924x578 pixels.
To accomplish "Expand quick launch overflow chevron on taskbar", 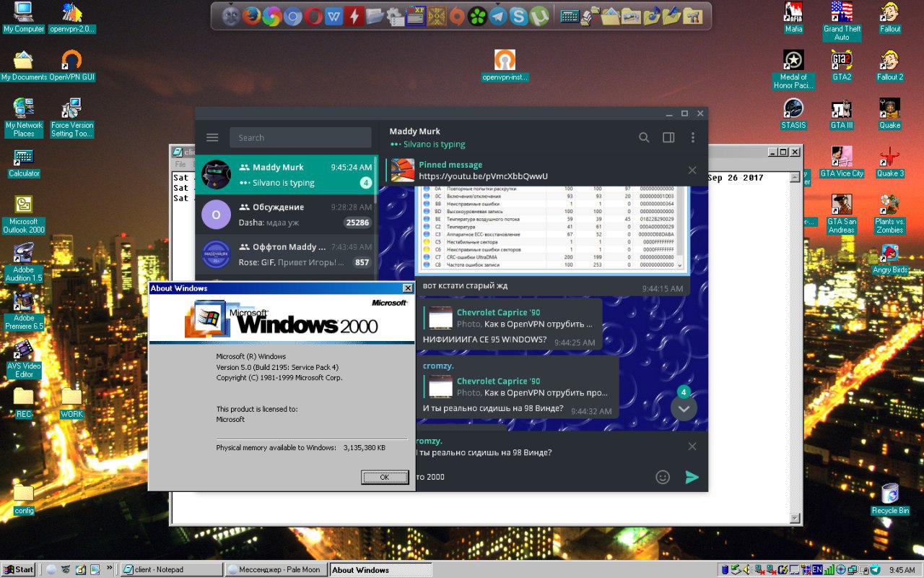I will tap(110, 568).
